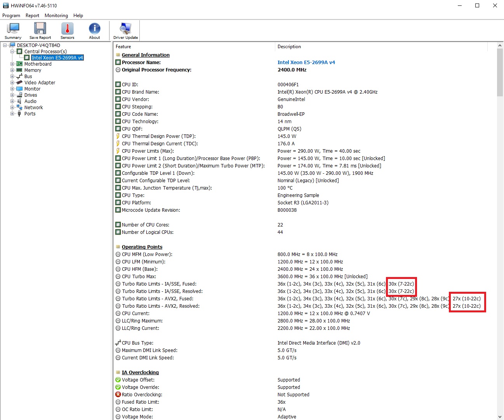Click the Voltage Offset green check icon

click(x=118, y=380)
